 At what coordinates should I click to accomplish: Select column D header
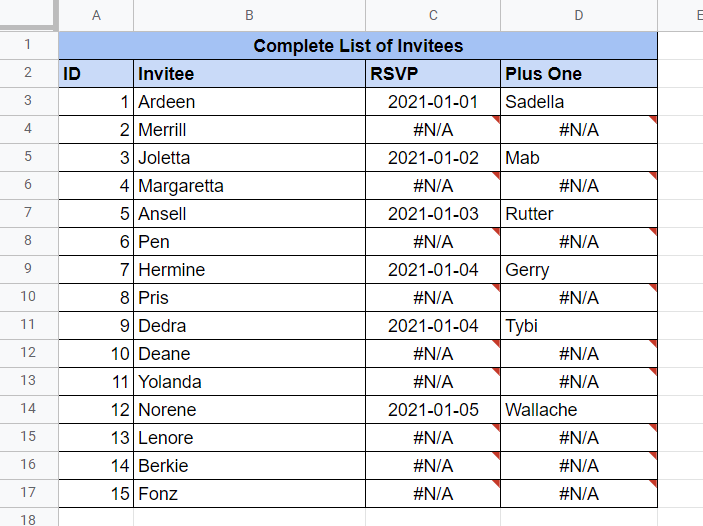tap(579, 15)
